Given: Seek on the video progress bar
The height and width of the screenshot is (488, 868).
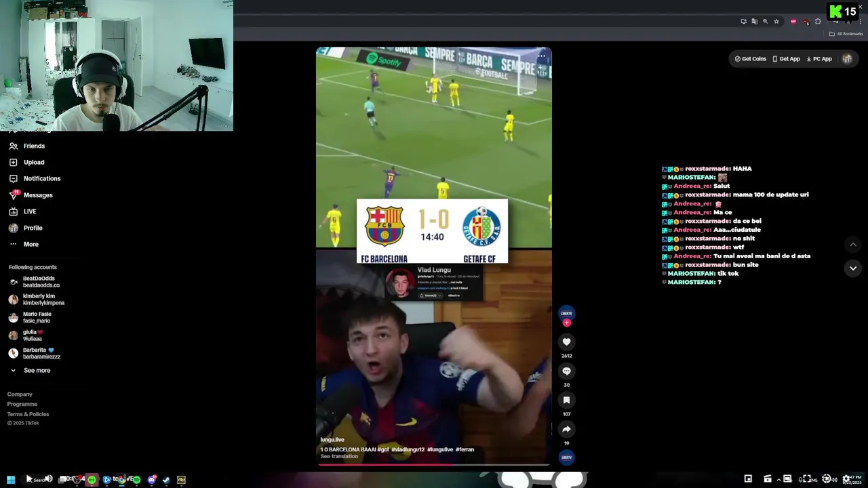Looking at the screenshot, I should tap(434, 465).
